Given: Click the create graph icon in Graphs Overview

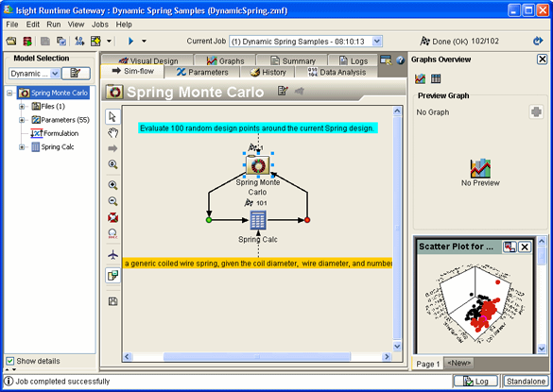Looking at the screenshot, I should (420, 78).
